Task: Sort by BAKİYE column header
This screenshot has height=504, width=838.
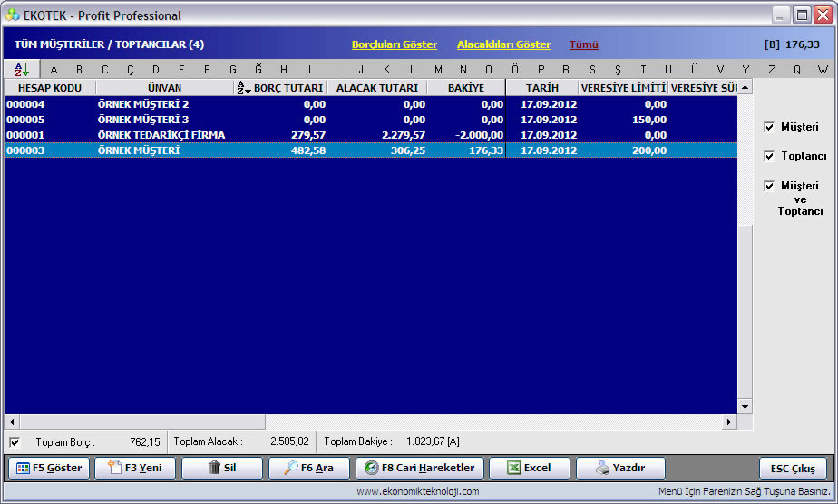Action: point(466,88)
